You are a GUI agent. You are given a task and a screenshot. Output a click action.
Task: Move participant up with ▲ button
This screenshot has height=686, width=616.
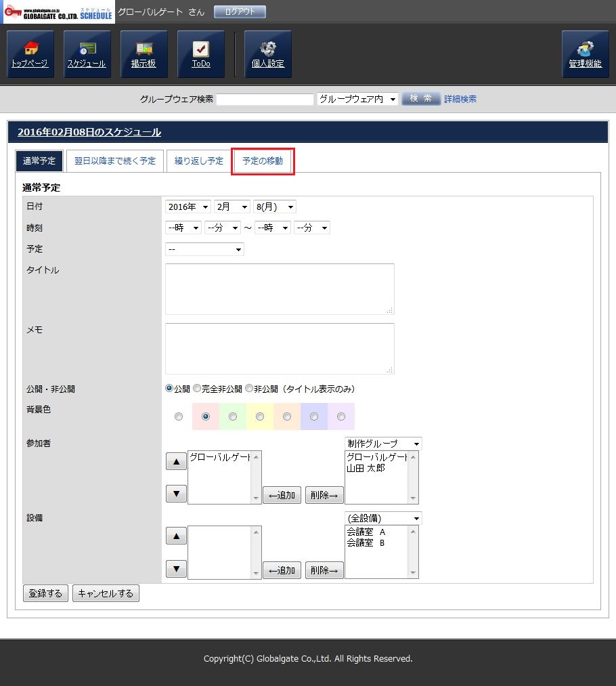coord(176,462)
